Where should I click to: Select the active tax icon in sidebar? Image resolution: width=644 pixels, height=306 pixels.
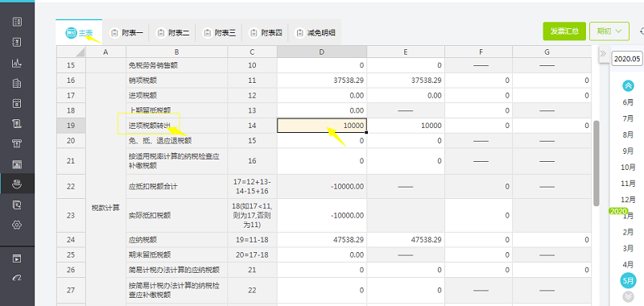(17, 184)
